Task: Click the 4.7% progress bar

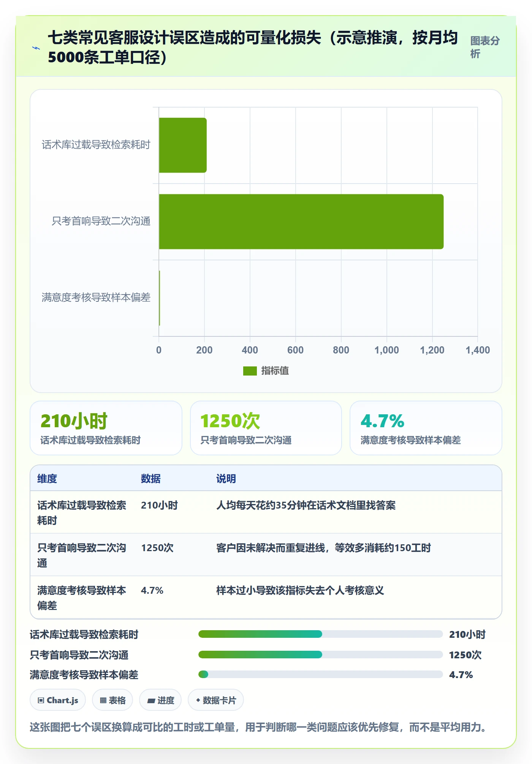Action: tap(321, 674)
